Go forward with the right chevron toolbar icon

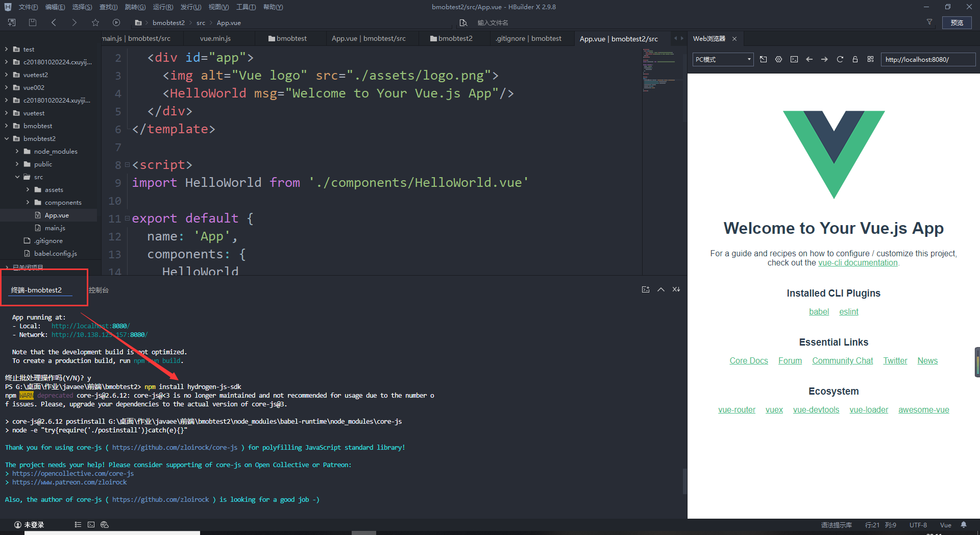coord(75,22)
